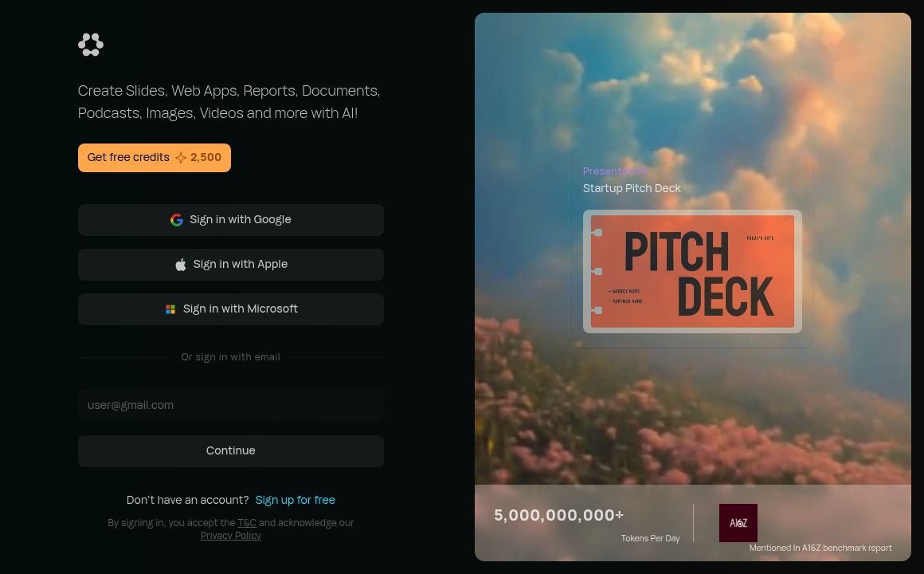The height and width of the screenshot is (574, 924).
Task: Click Get free credits 2,500 button
Action: point(155,158)
